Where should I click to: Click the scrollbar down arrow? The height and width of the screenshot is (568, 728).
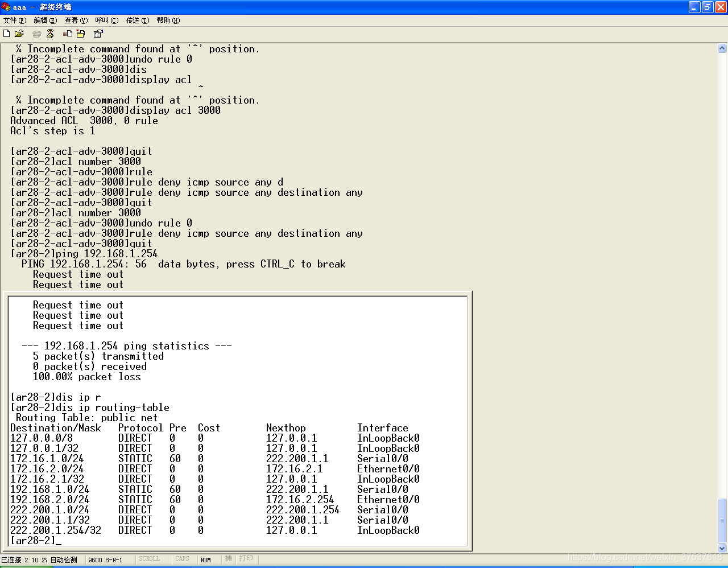pos(722,548)
